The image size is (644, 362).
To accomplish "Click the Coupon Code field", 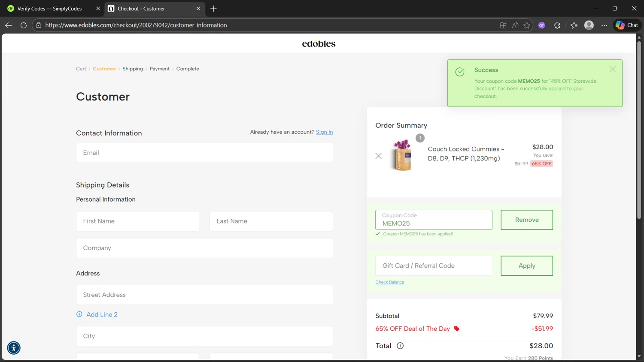I will [x=434, y=220].
